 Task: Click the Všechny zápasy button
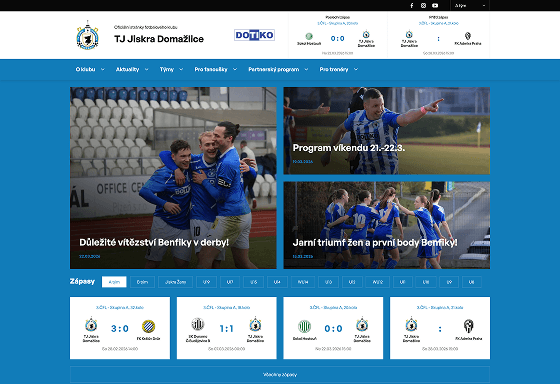pyautogui.click(x=280, y=375)
